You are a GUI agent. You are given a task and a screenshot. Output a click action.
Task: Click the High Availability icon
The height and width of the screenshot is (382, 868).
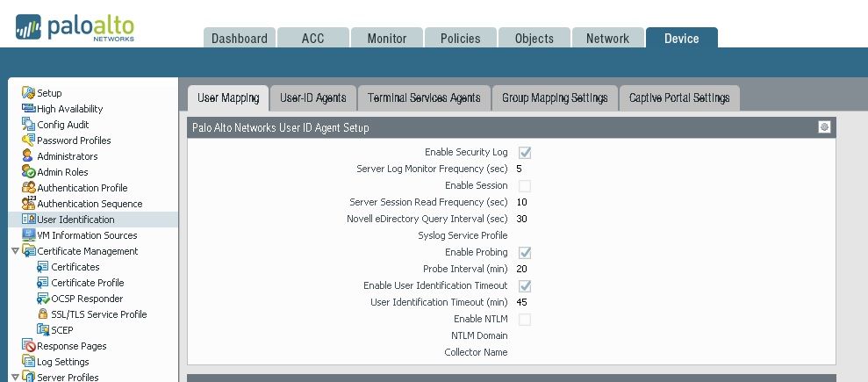[29, 109]
